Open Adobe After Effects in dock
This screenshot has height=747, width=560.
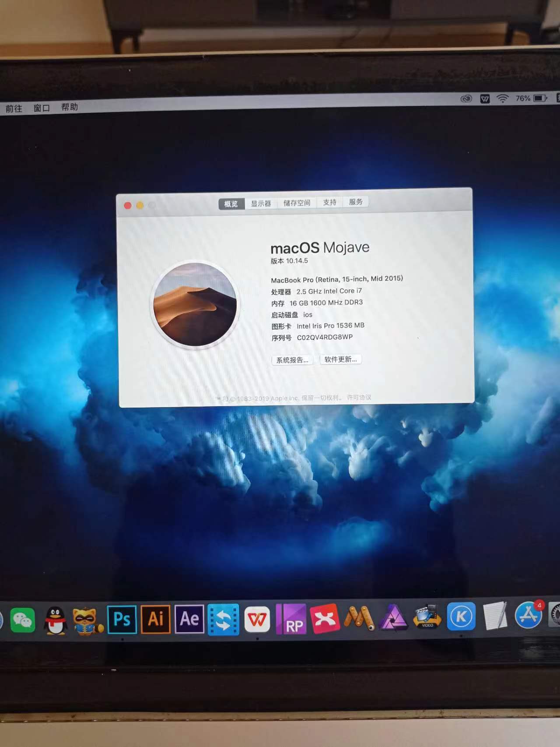point(189,619)
